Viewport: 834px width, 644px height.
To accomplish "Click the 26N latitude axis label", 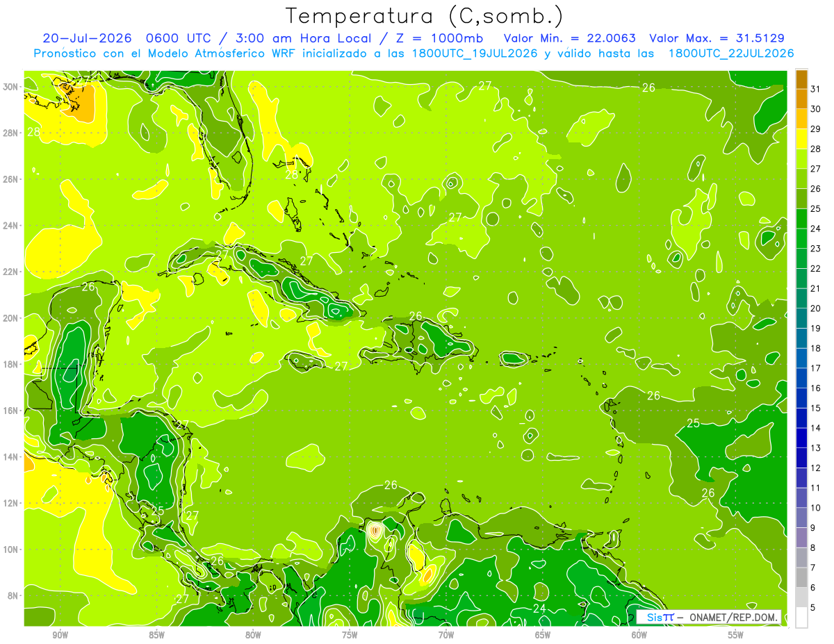I will pyautogui.click(x=10, y=179).
